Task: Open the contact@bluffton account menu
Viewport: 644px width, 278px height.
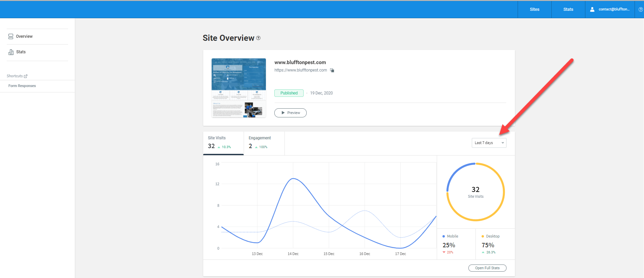Action: pyautogui.click(x=610, y=9)
